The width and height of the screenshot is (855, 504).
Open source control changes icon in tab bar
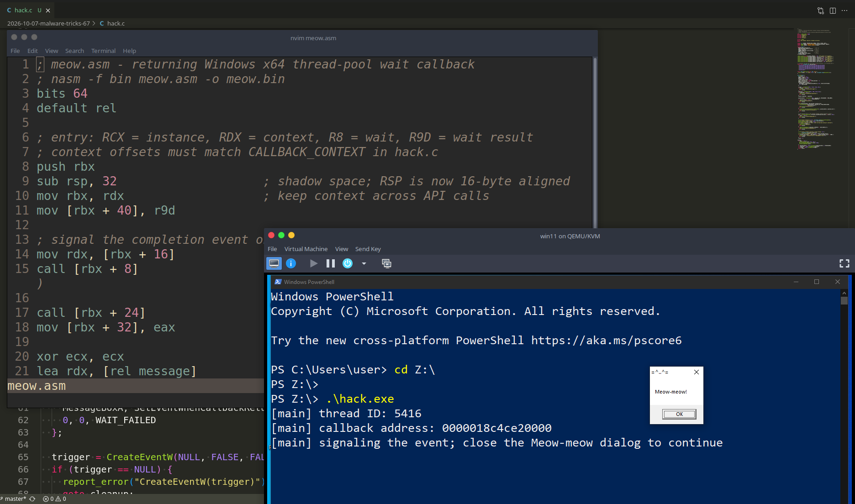821,10
